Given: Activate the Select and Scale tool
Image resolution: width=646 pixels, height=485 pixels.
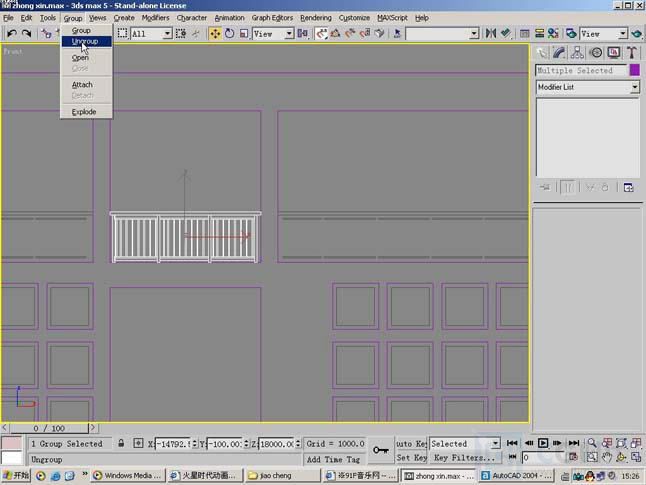Looking at the screenshot, I should [x=244, y=33].
